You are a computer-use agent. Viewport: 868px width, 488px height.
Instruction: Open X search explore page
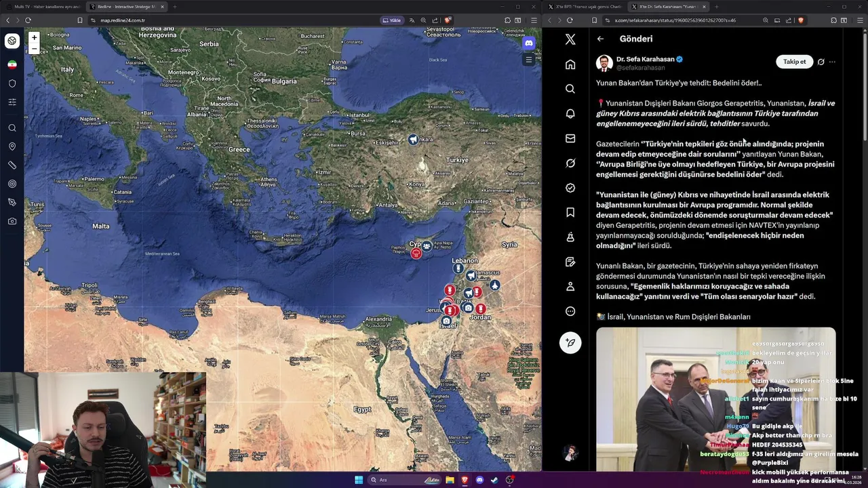[x=570, y=89]
